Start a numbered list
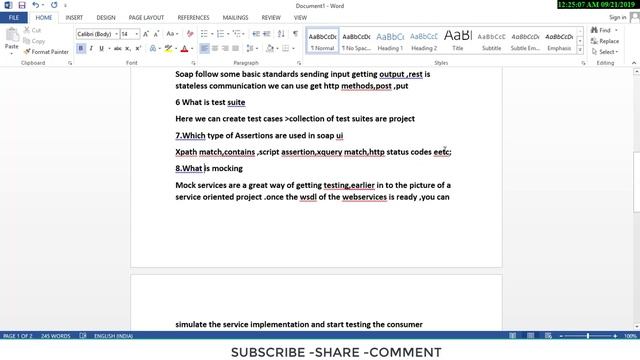This screenshot has width=640, height=360. (220, 34)
